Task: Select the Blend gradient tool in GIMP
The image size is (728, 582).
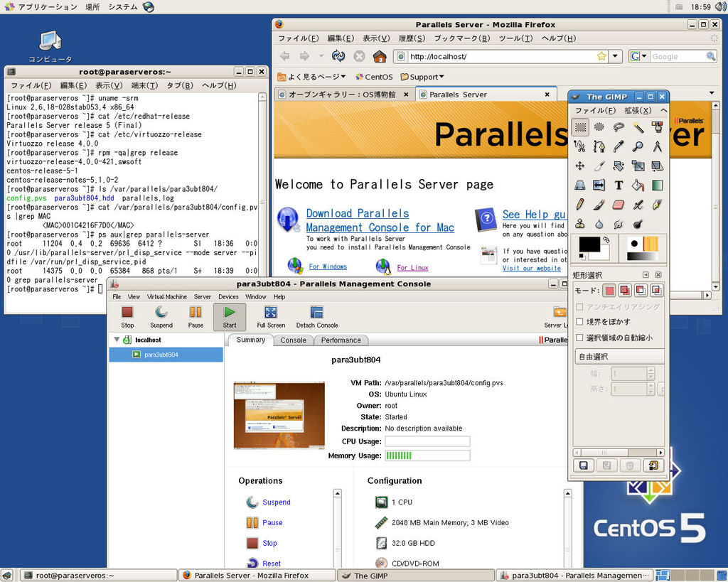Action: 658,185
